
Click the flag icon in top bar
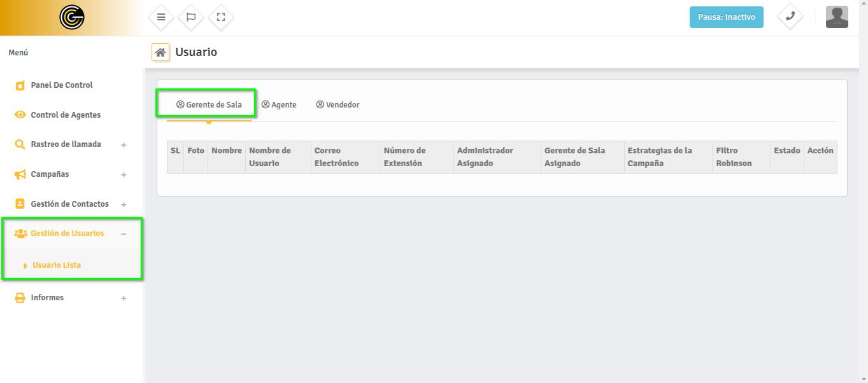tap(191, 17)
